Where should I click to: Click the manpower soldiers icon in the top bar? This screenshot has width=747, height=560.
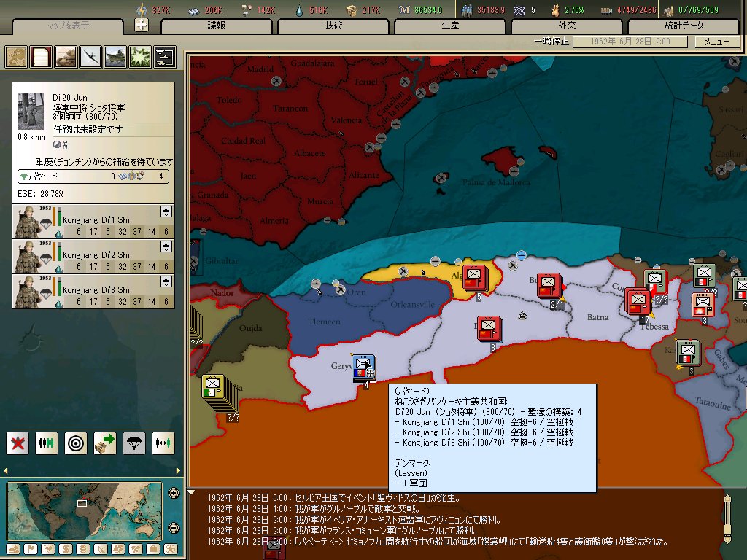tap(467, 10)
